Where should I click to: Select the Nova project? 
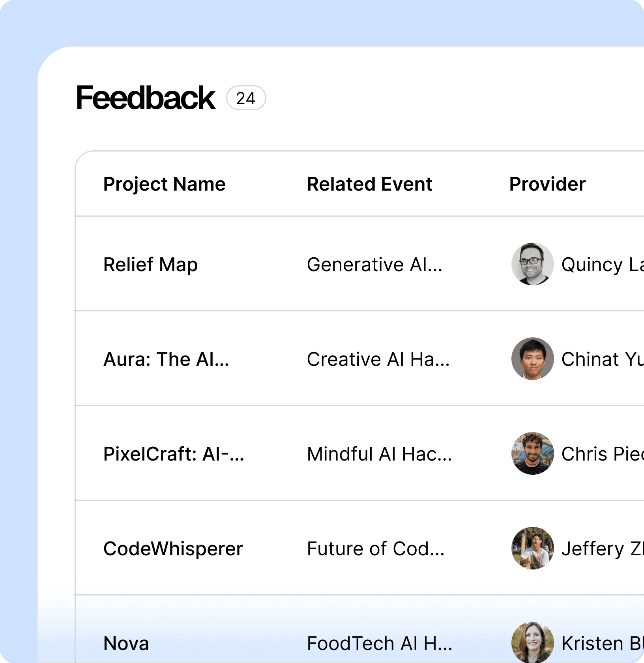pyautogui.click(x=126, y=643)
